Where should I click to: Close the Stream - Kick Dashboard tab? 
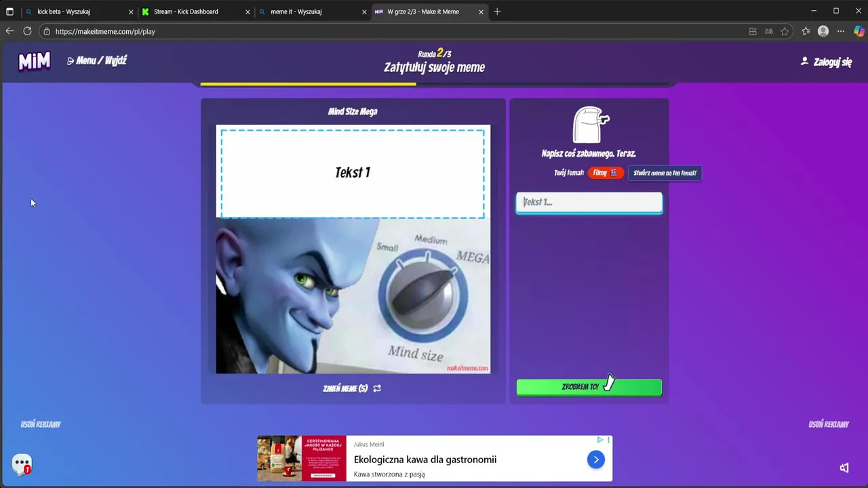(x=248, y=12)
